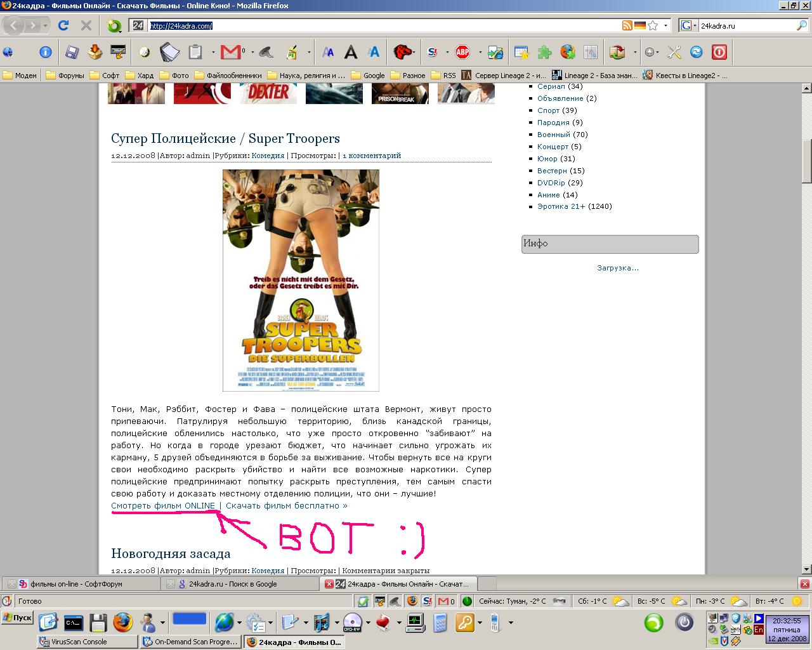Expand the dropdown beside the S! toolbar icon
The image size is (812, 650).
(x=447, y=52)
